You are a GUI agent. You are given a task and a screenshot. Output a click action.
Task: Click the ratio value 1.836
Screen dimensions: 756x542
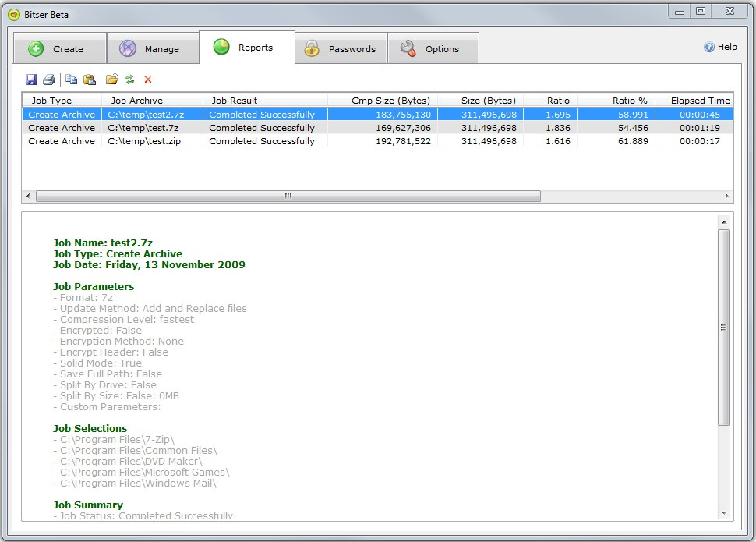[x=558, y=128]
